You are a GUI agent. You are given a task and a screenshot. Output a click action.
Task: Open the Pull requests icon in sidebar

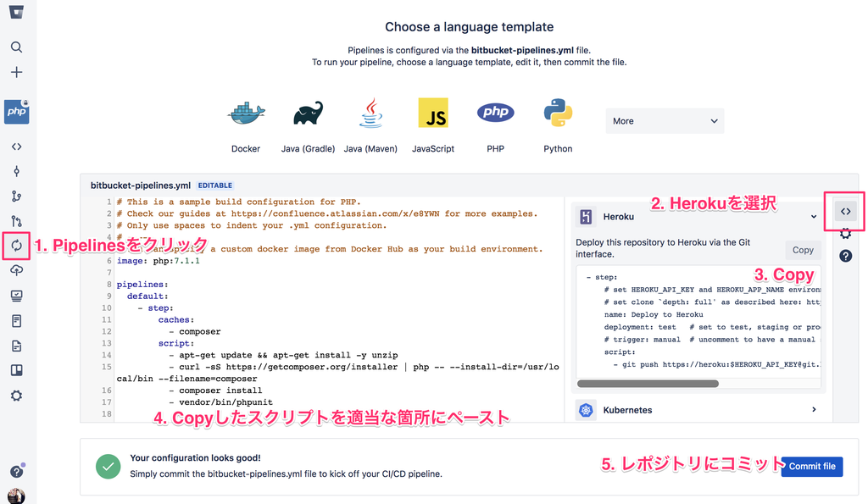coord(17,221)
